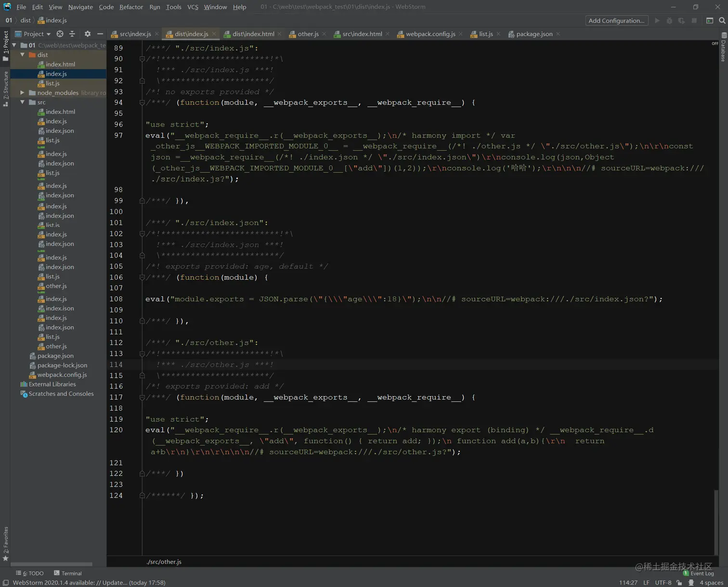Switch to the webpack.config.js tab
Viewport: 728px width, 587px height.
click(x=430, y=34)
